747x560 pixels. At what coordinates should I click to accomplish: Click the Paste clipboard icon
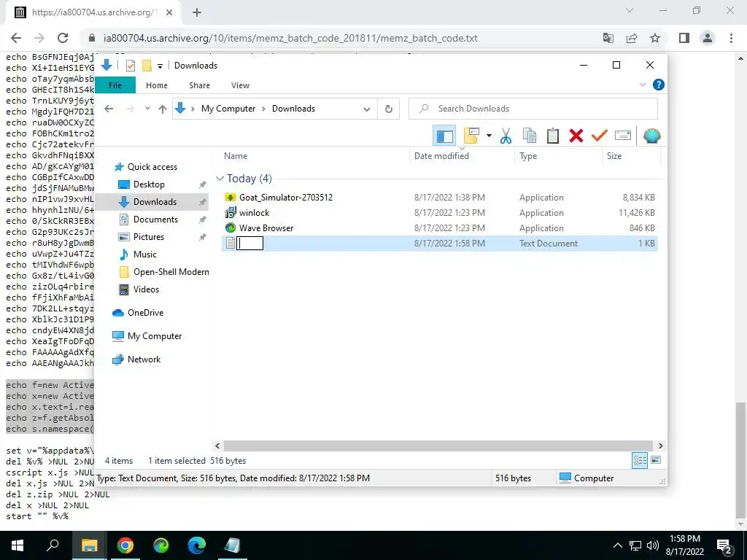(553, 136)
